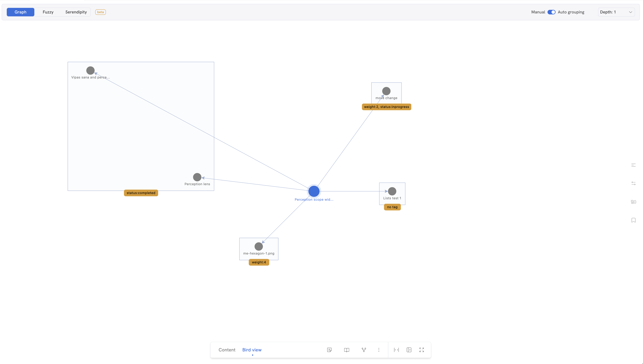Switch to the Serendipity tab
Screen dimensions: 643x364
[x=76, y=12]
